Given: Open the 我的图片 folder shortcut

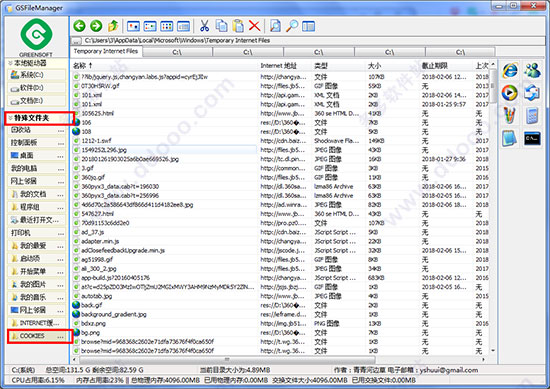Looking at the screenshot, I should [x=32, y=284].
